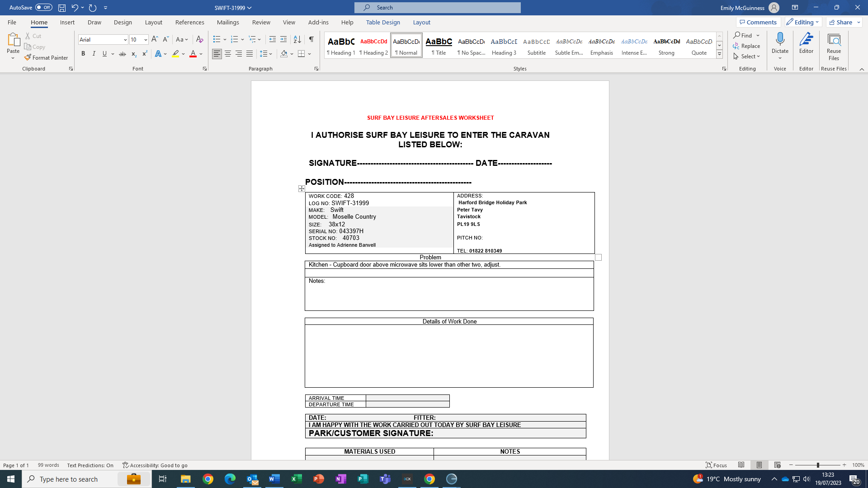Expand the font size dropdown

146,40
